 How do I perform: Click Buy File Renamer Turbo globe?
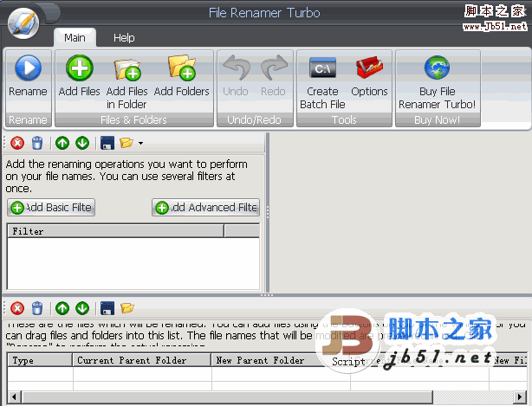click(437, 68)
